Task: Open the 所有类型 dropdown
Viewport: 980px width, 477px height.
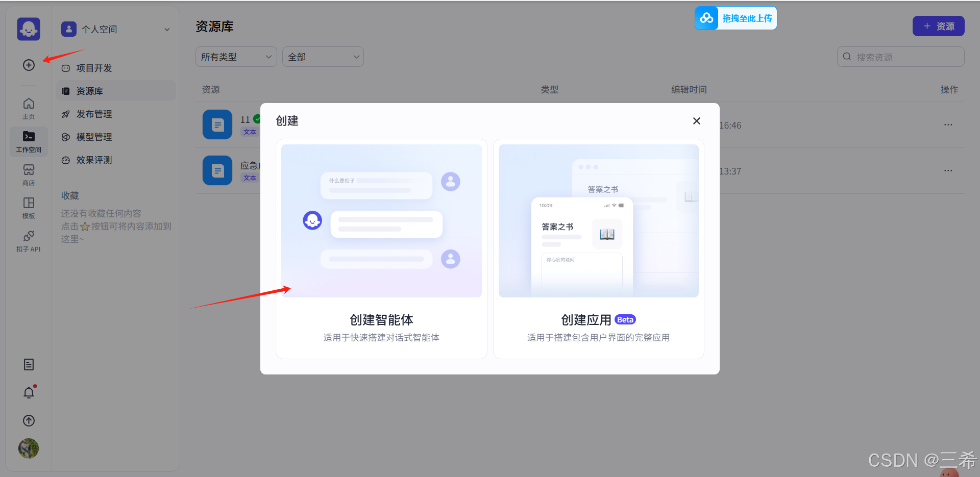Action: click(236, 57)
